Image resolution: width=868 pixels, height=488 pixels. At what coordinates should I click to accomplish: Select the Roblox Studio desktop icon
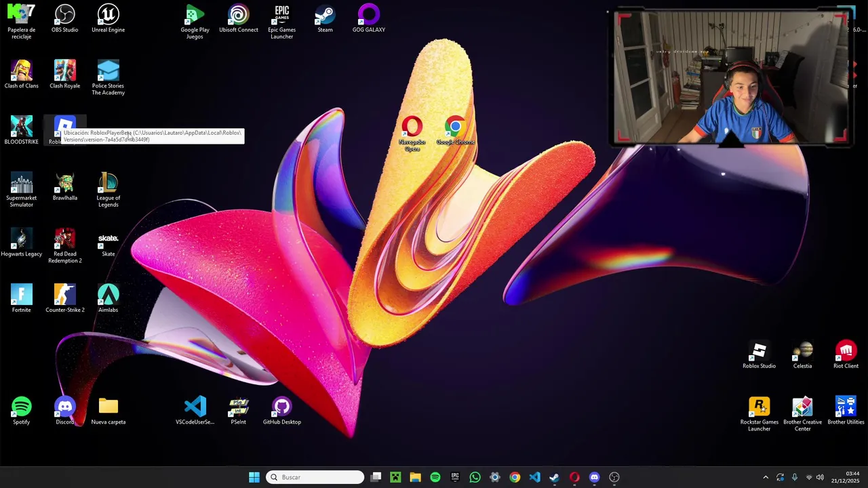(759, 354)
